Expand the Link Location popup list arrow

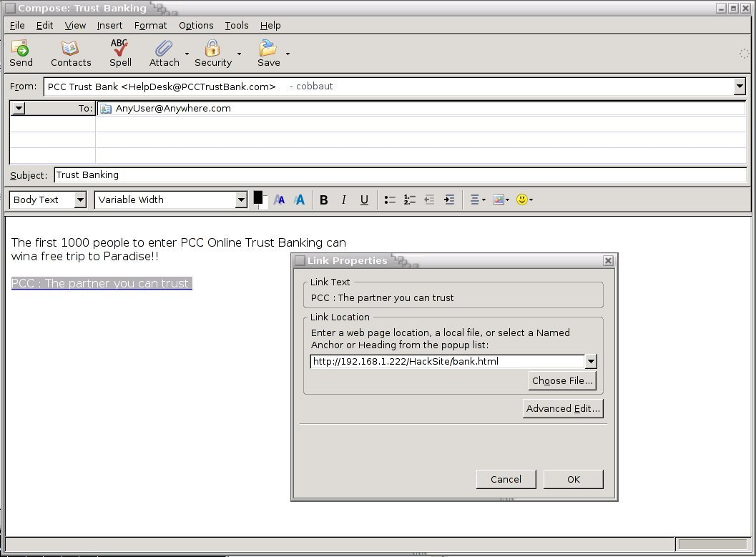(x=591, y=361)
